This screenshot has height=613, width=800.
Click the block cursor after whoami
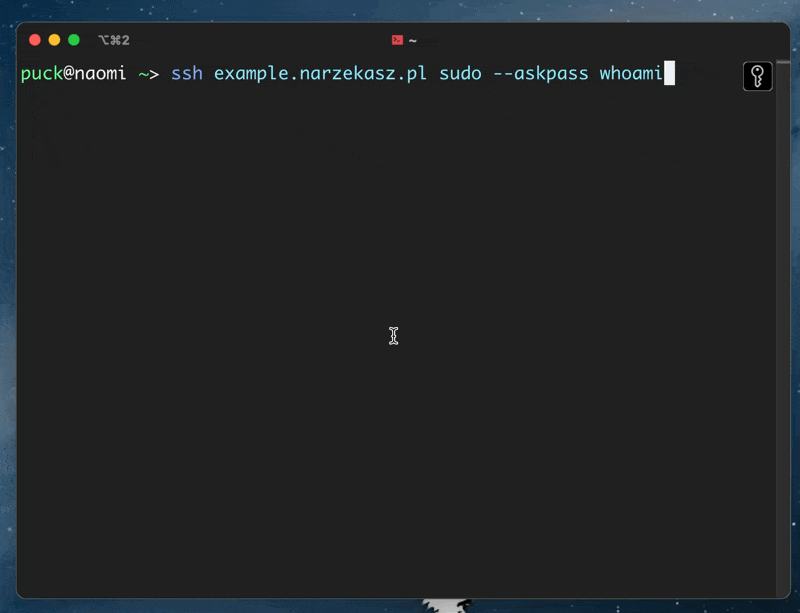pyautogui.click(x=669, y=73)
